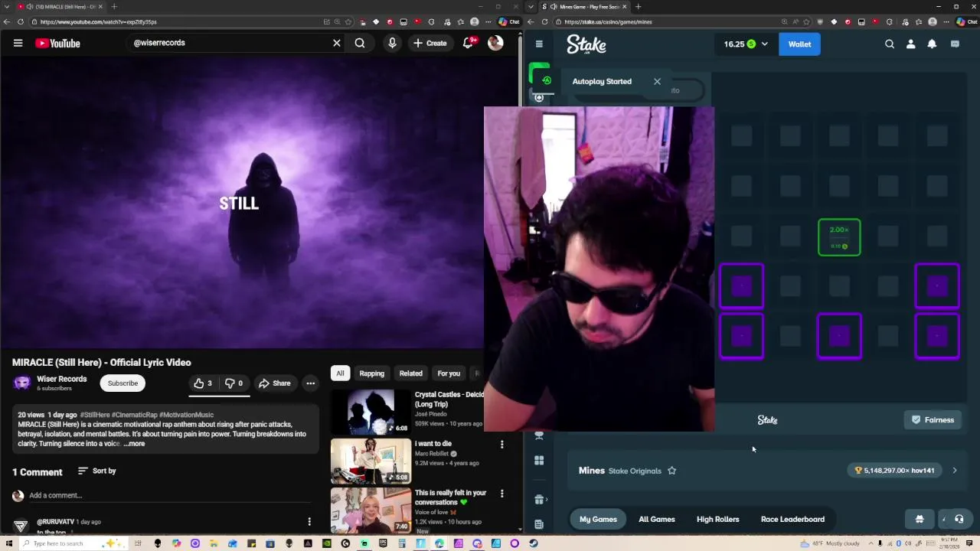Open the Stake chat icon

pos(955,44)
